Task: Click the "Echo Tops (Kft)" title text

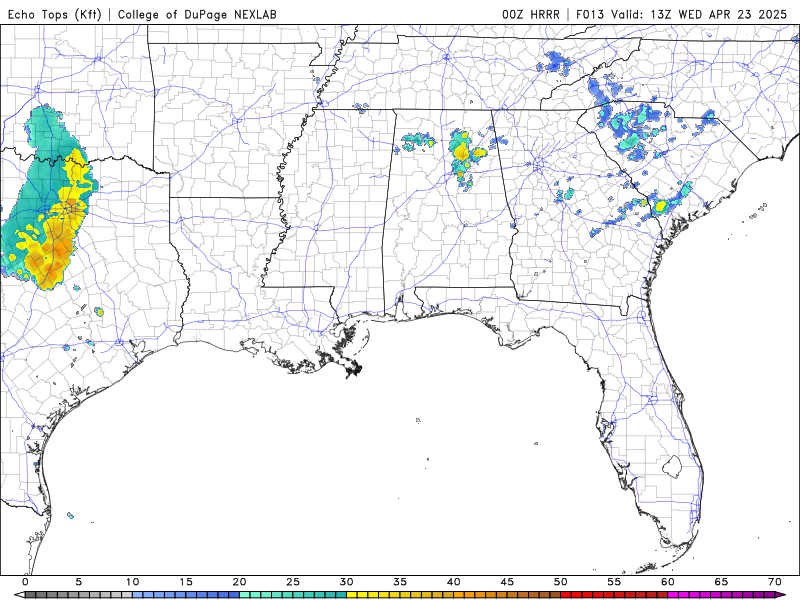Action: pos(55,14)
